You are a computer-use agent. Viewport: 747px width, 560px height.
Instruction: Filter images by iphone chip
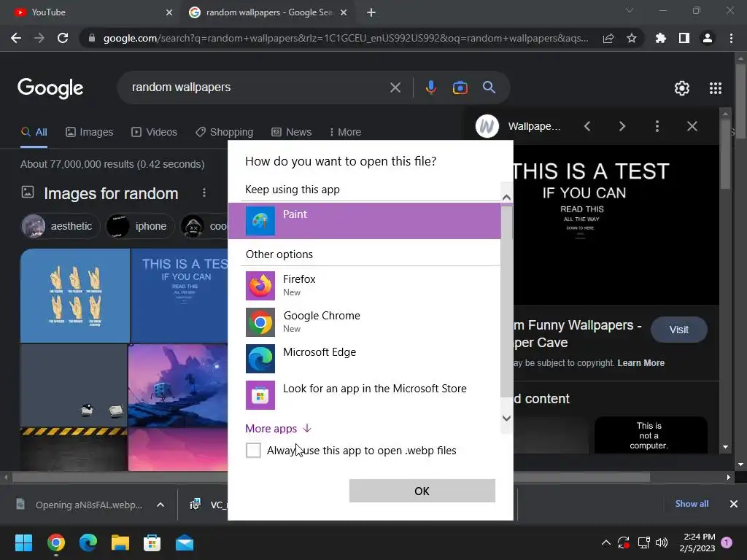point(140,226)
